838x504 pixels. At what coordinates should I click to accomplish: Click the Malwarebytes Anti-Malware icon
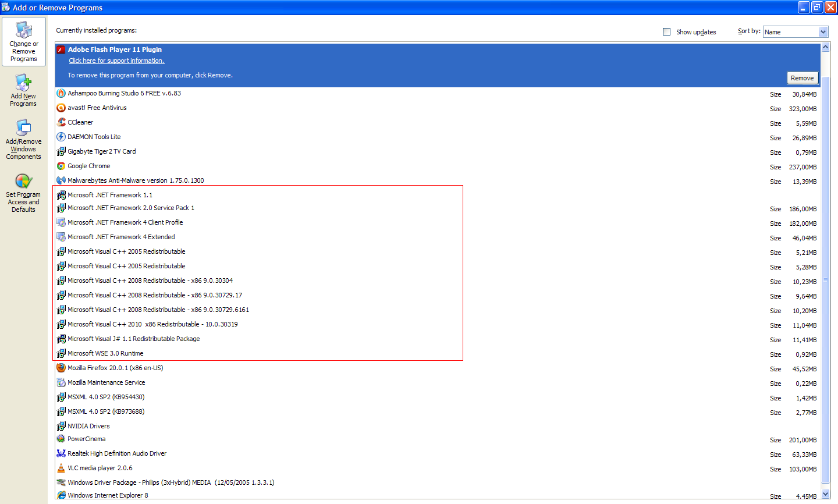(61, 180)
